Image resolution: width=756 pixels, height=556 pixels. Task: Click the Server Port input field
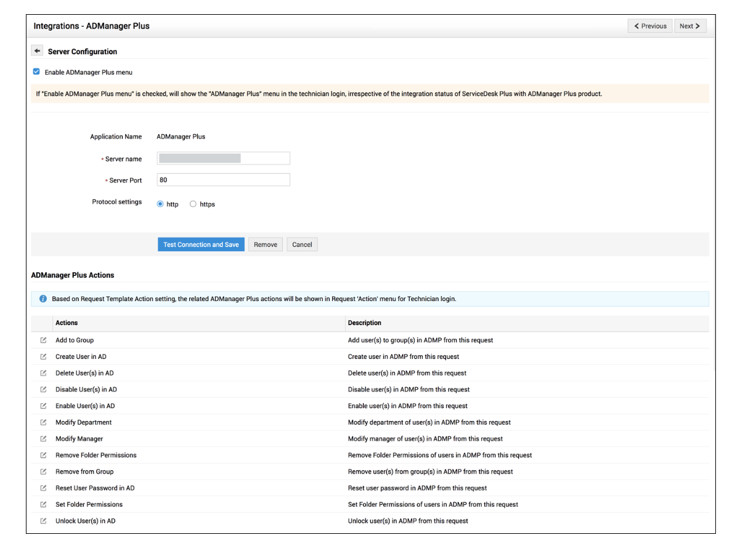pyautogui.click(x=223, y=180)
